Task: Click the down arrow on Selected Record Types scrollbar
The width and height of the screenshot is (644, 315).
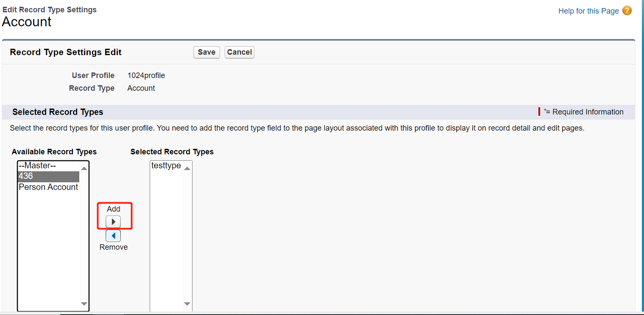Action: [x=187, y=304]
